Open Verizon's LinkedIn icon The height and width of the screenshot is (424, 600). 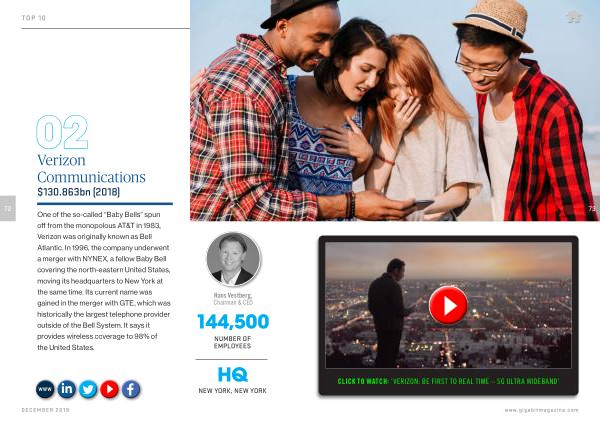click(67, 389)
